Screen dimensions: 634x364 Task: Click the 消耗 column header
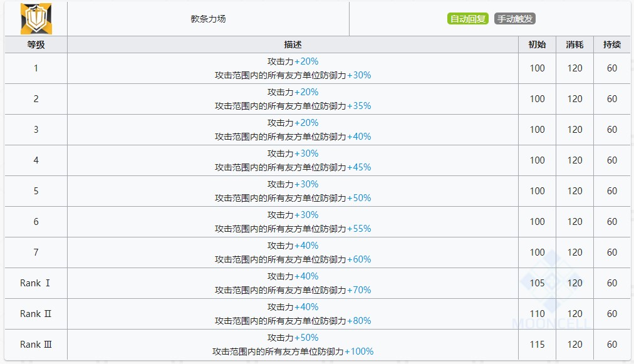point(574,44)
